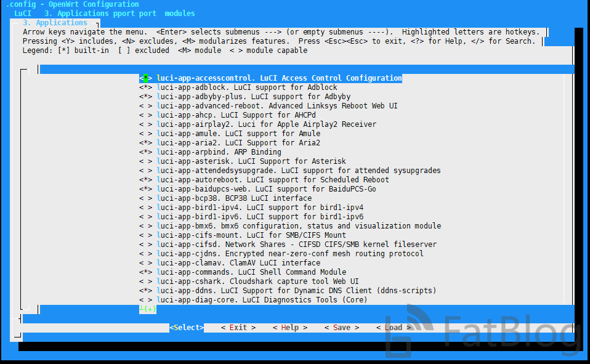Click the Save button
Image resolution: width=590 pixels, height=364 pixels.
pos(342,328)
